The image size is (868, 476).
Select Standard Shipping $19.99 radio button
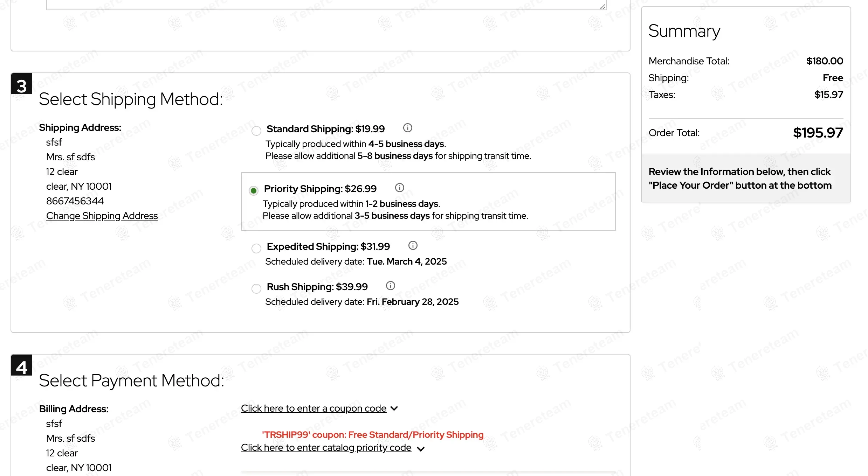tap(256, 131)
